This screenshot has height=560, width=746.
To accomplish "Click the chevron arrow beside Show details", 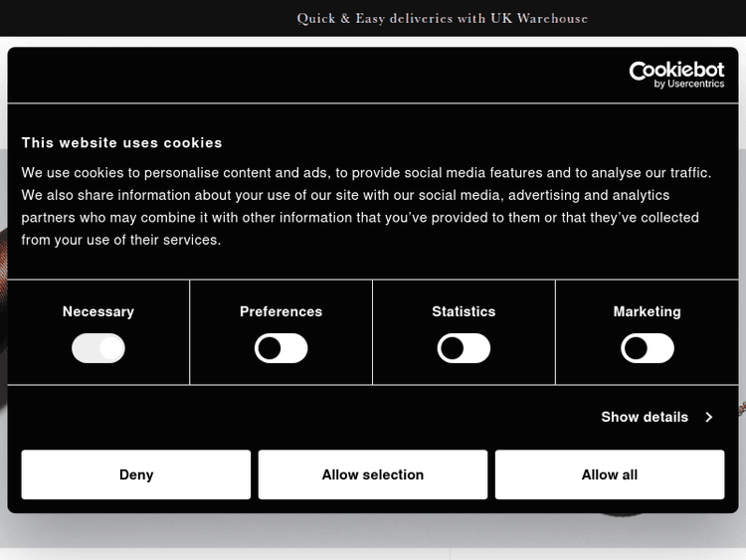I will pyautogui.click(x=708, y=417).
